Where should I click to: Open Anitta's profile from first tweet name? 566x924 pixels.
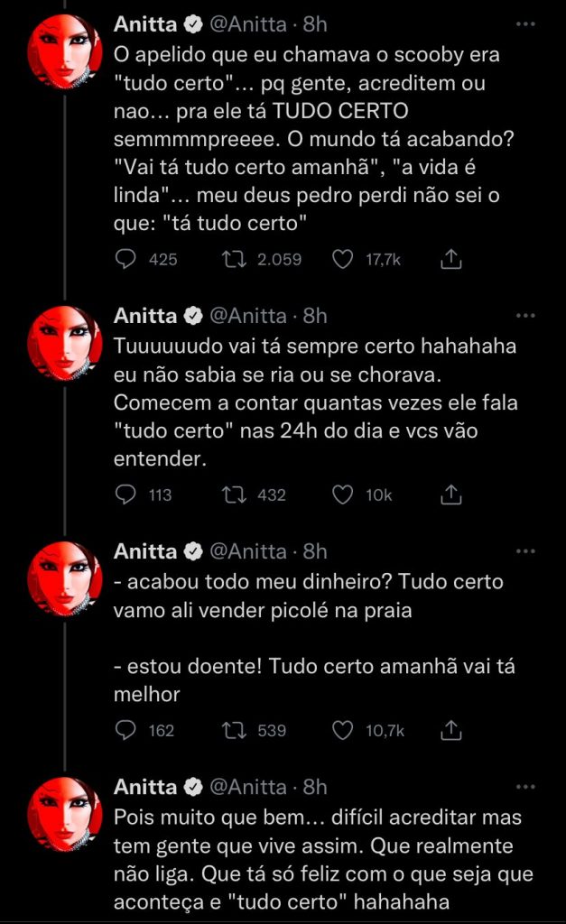[145, 26]
